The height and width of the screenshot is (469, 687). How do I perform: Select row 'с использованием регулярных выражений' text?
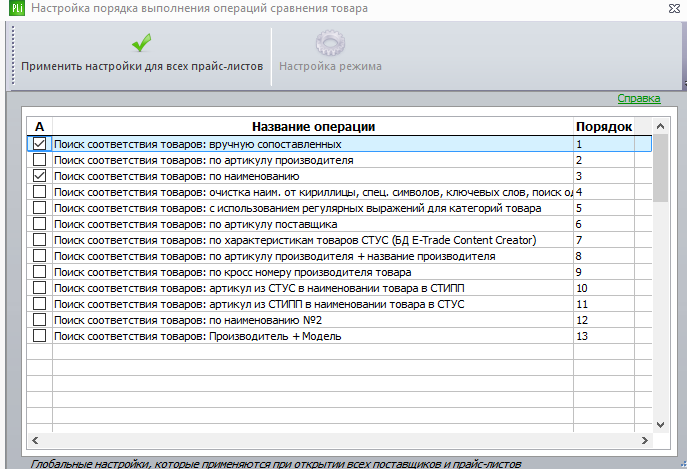coord(297,208)
